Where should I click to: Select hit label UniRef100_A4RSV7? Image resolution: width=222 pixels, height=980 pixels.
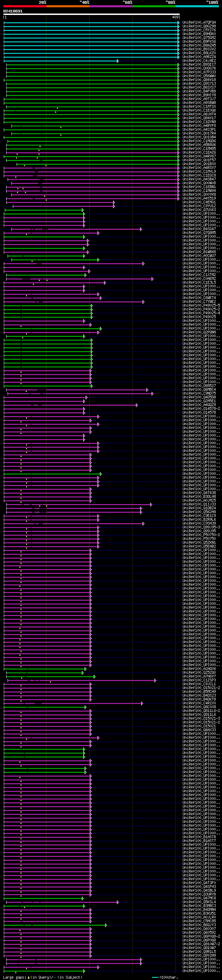(199, 168)
